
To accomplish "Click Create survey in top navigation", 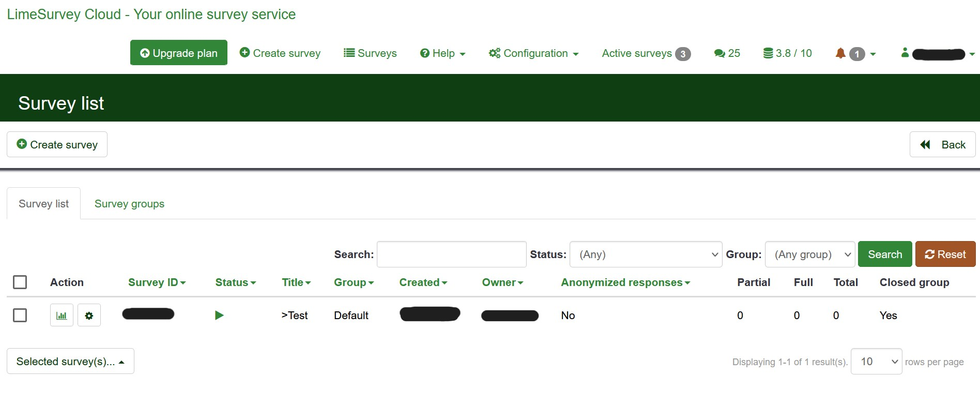I will click(x=280, y=53).
